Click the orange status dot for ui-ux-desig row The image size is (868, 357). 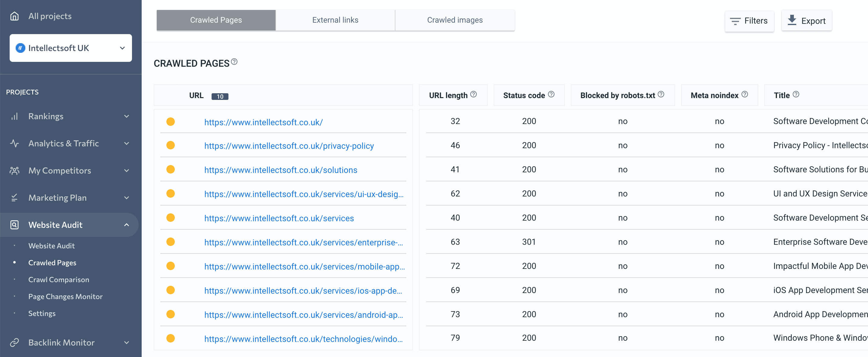click(x=171, y=194)
